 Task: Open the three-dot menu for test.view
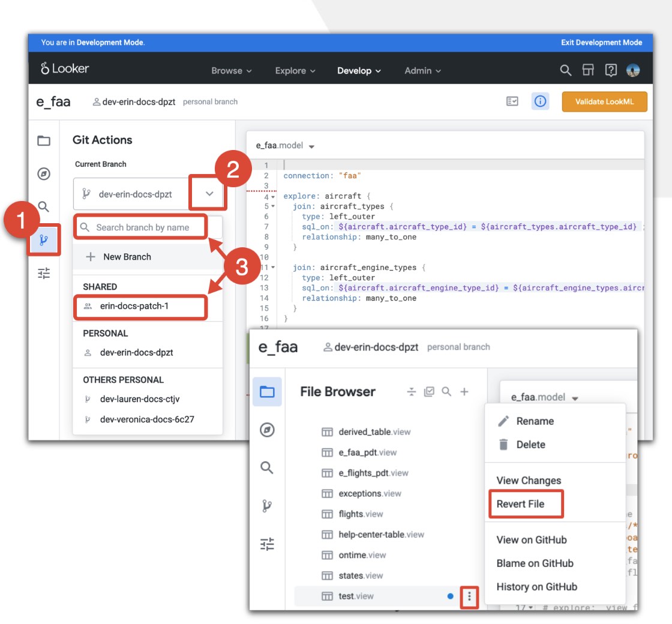point(469,596)
